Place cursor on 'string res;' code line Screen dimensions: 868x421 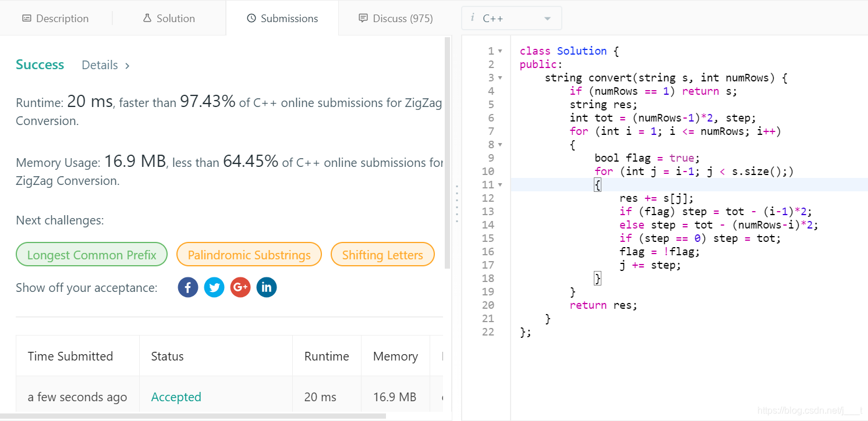(x=604, y=105)
